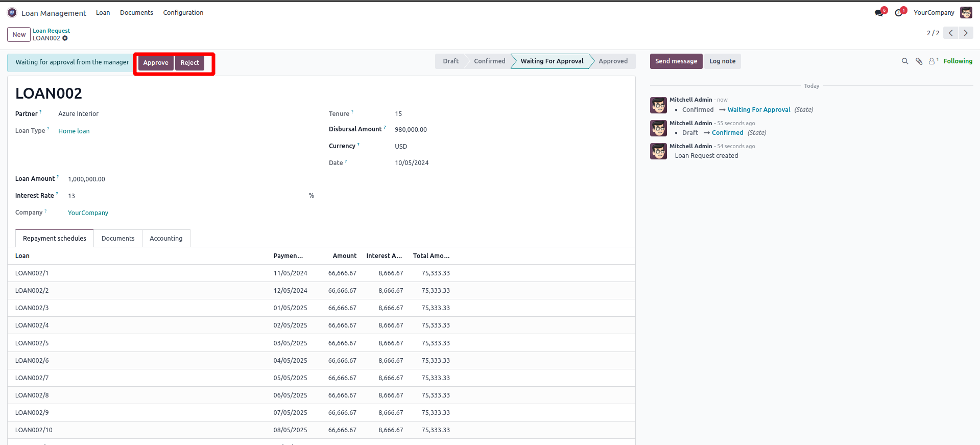
Task: Switch to Repayment schedules tab
Action: [55, 239]
